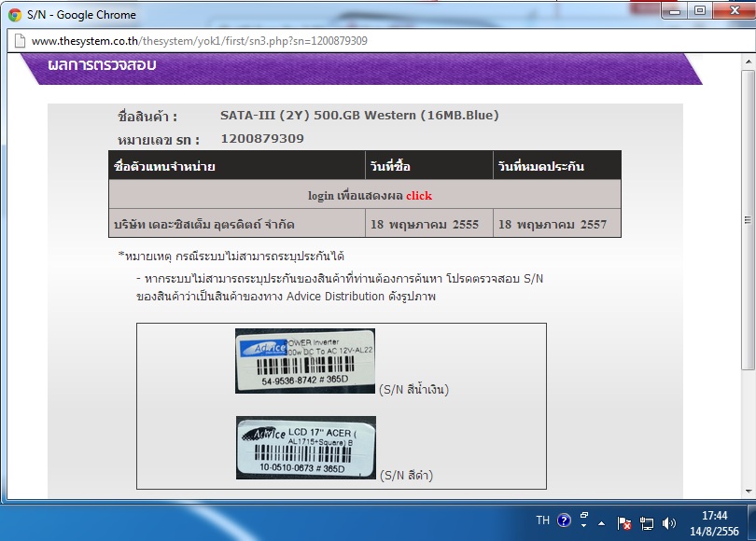Click the '(S/N สีน้ำเงิน)' caption
This screenshot has width=756, height=541.
(413, 389)
